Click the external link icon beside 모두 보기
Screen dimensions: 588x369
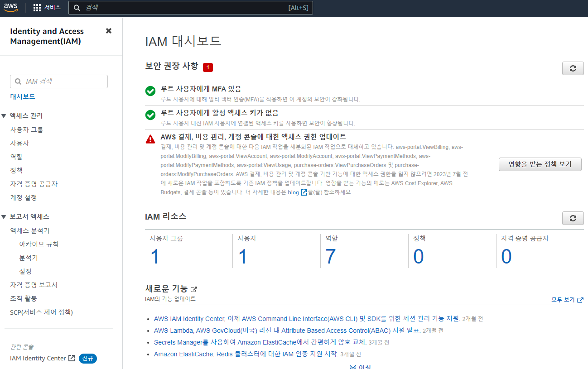coord(580,300)
